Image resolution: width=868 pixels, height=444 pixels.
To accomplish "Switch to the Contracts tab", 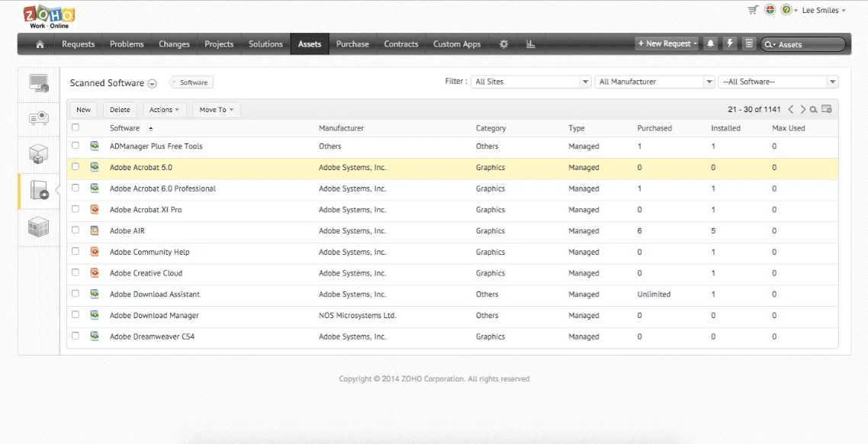I will 400,44.
